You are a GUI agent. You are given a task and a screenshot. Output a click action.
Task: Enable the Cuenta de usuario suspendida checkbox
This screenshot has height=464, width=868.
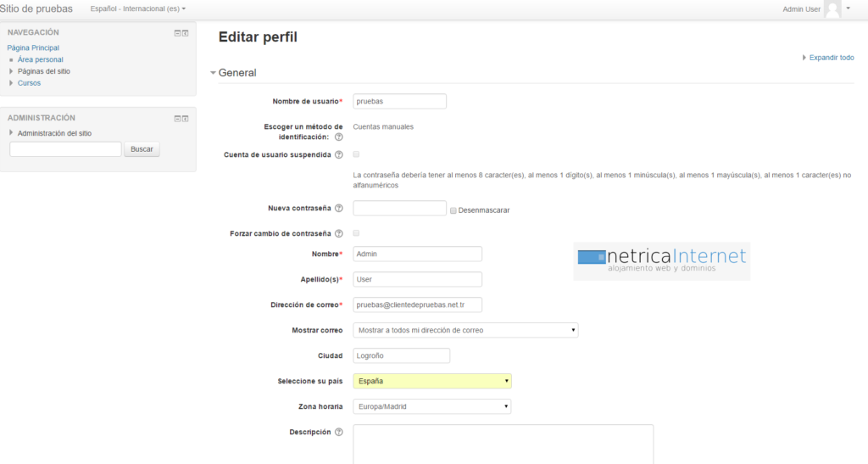click(356, 154)
